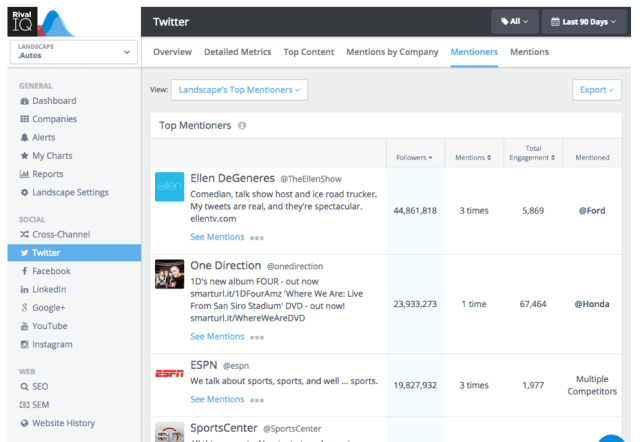Click the SportsCenter account name
The height and width of the screenshot is (442, 640).
tap(224, 428)
